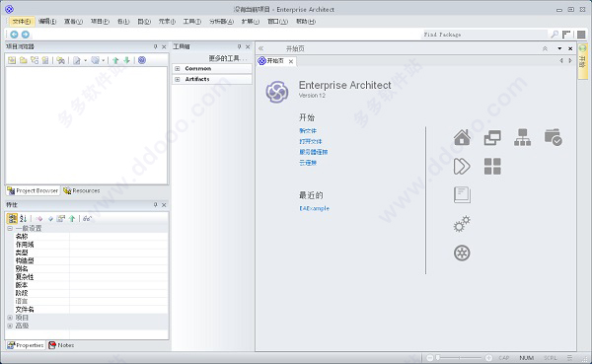Click the folder with checkmark icon
Image resolution: width=592 pixels, height=364 pixels.
tap(554, 137)
